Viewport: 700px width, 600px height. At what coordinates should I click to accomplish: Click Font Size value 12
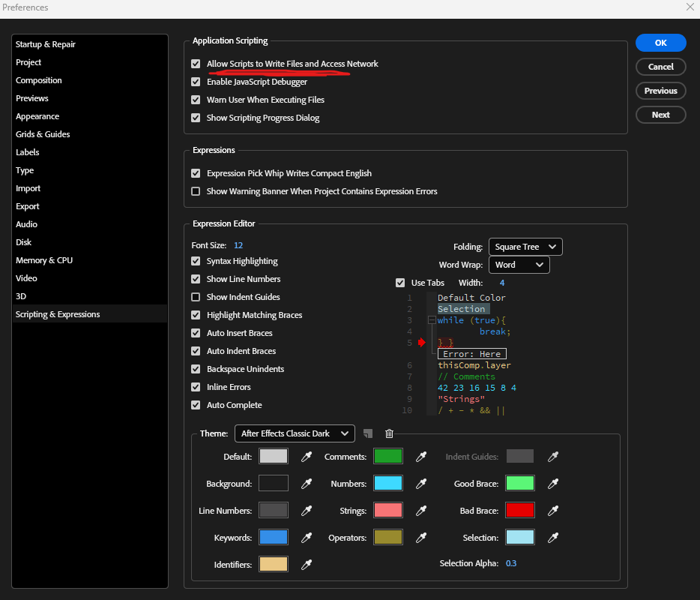pyautogui.click(x=238, y=245)
